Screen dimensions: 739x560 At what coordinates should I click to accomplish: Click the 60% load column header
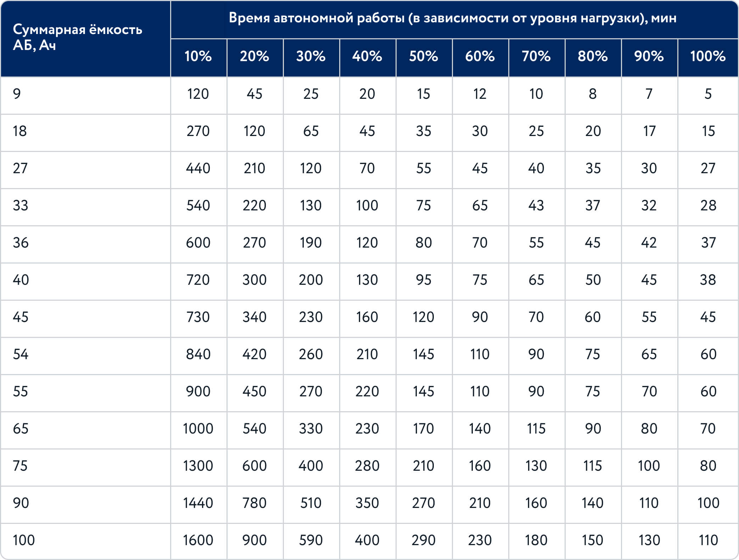[480, 56]
